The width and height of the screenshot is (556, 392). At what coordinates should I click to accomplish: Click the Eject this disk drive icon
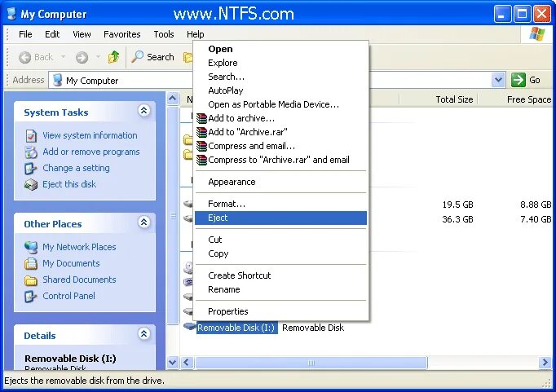[31, 185]
